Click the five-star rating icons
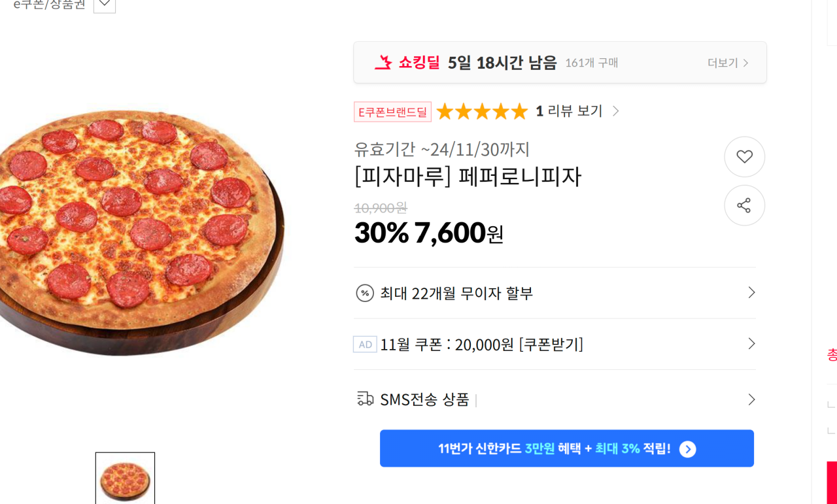 [x=482, y=112]
